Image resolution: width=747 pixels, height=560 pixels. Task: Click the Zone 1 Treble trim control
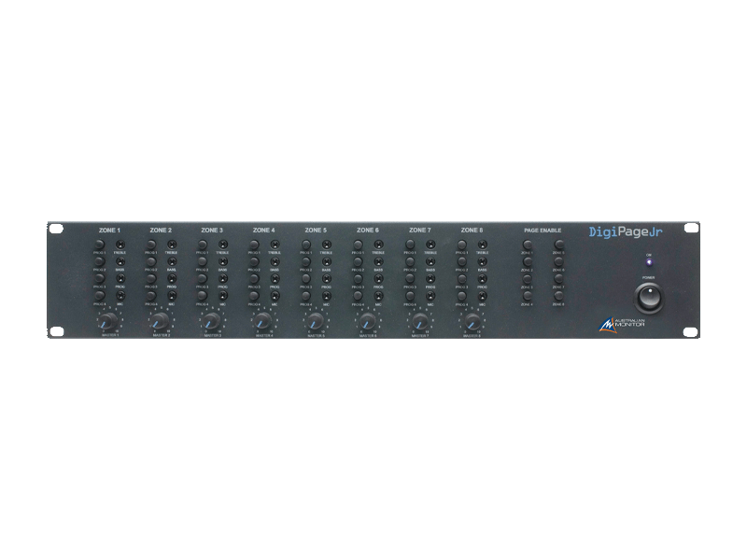pyautogui.click(x=120, y=245)
